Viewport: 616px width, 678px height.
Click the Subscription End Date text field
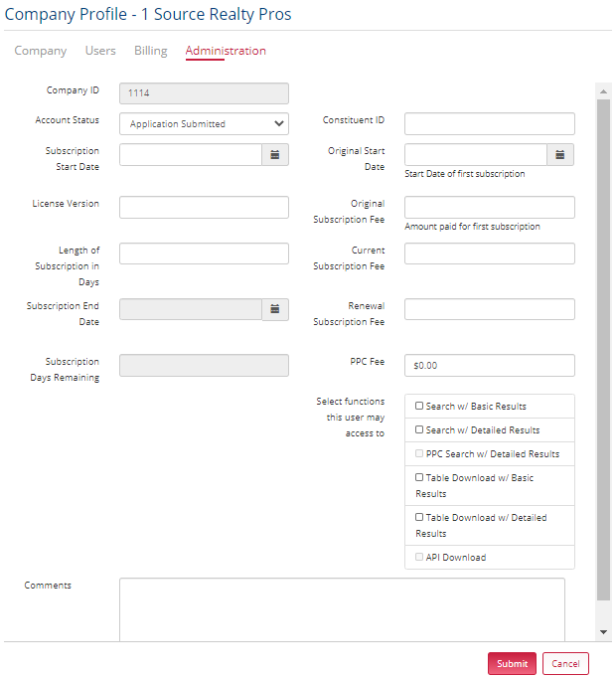191,309
